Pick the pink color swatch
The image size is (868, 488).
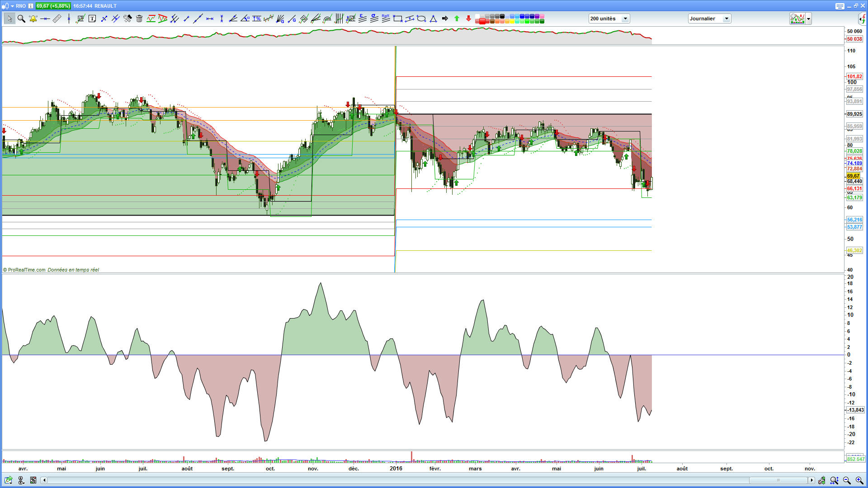542,16
